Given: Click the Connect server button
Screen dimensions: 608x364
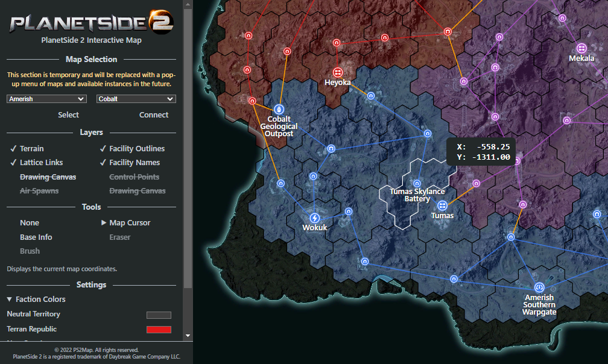Looking at the screenshot, I should (154, 115).
